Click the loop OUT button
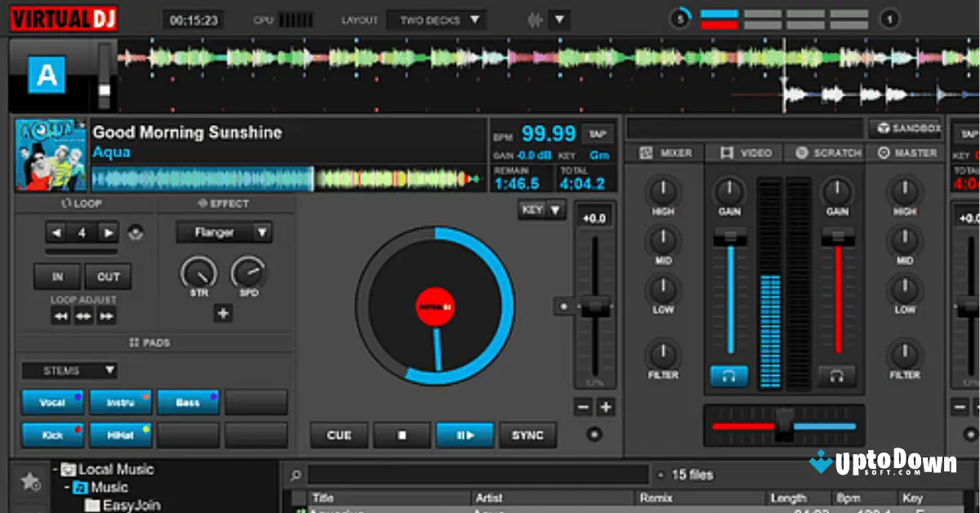Screen dimensions: 980x513 click(108, 276)
